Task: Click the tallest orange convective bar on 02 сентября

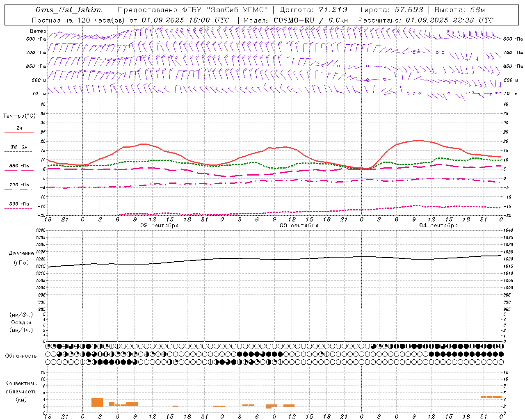Action: click(x=97, y=402)
